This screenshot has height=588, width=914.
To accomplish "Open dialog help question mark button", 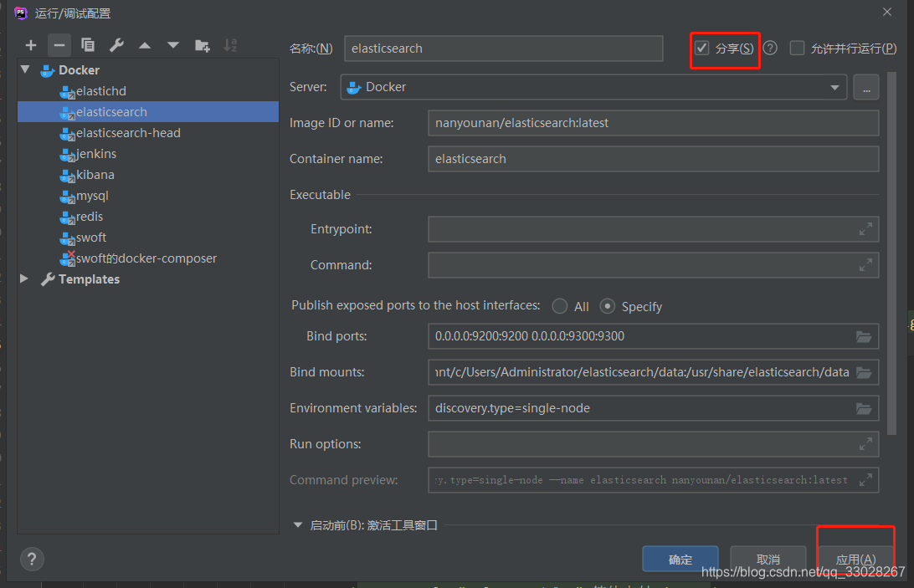I will click(x=32, y=560).
